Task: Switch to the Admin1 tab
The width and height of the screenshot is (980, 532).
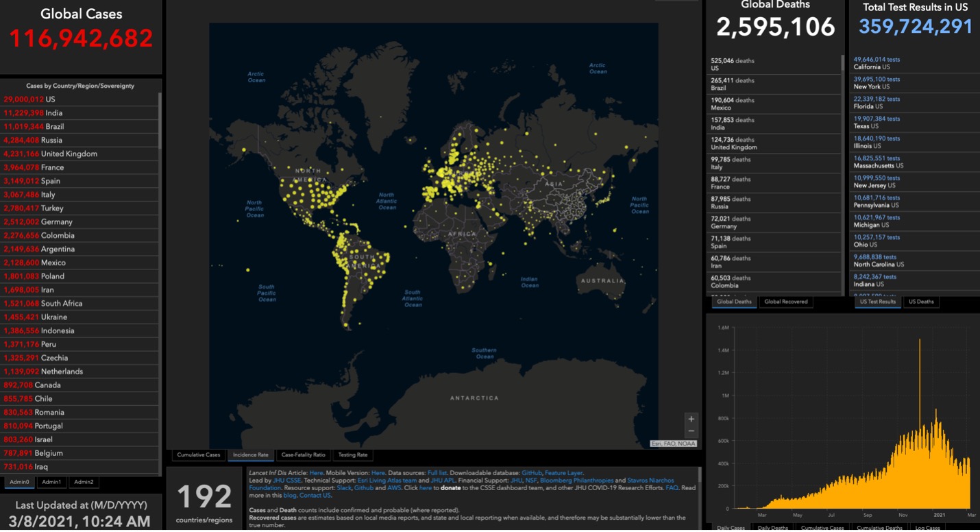Action: tap(51, 481)
